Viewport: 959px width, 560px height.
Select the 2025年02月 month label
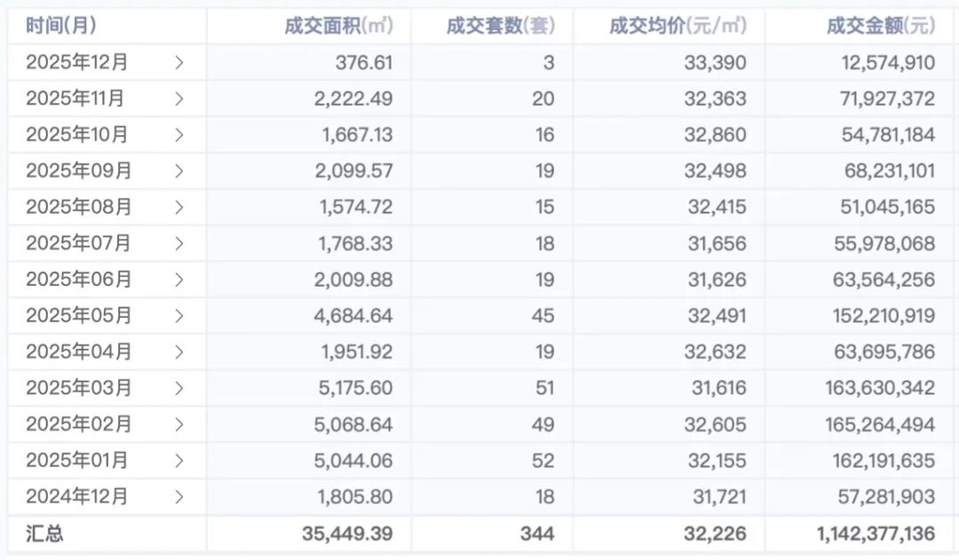click(x=78, y=424)
